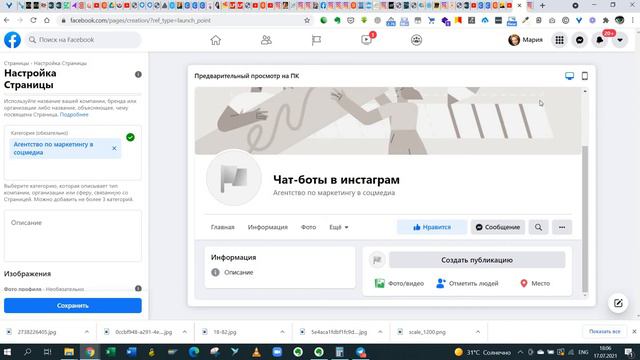Click the Фото/видео option

pos(399,283)
